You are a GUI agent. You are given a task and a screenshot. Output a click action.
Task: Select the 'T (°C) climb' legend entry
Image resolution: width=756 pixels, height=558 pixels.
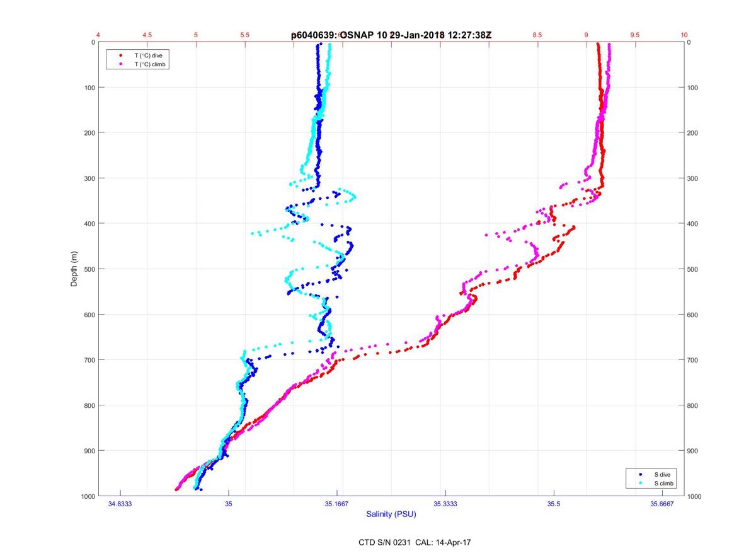click(151, 64)
